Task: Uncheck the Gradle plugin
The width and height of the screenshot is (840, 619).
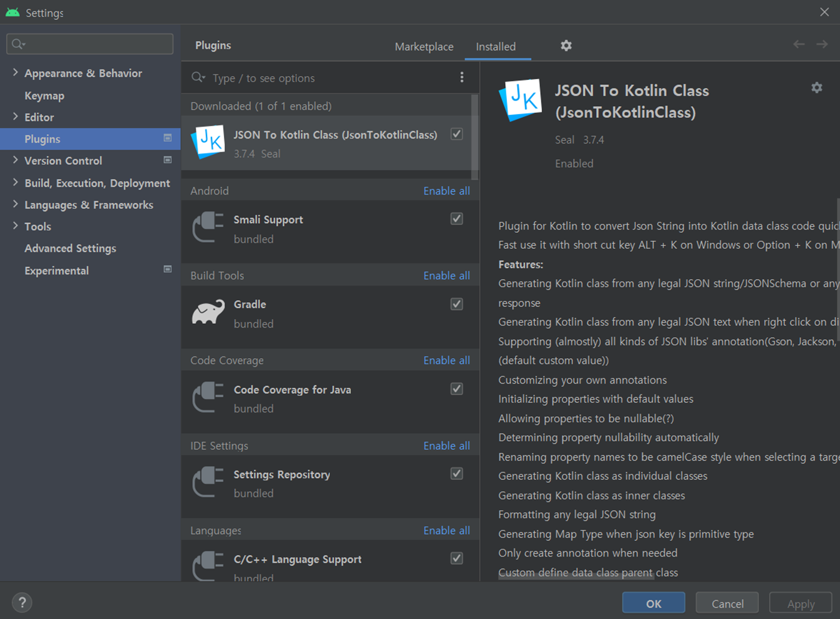Action: coord(456,303)
